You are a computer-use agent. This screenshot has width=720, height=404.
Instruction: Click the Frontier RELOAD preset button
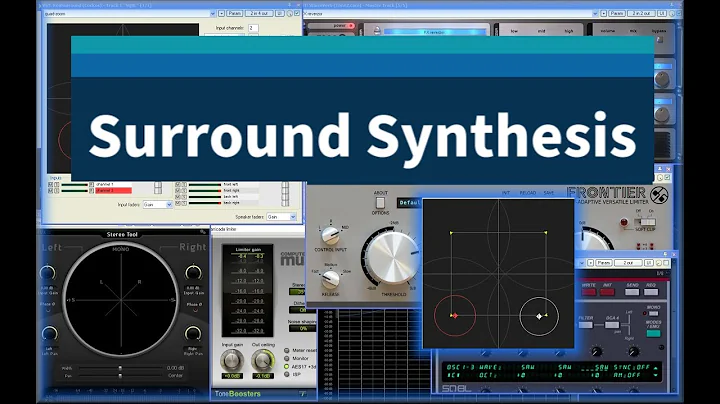(x=528, y=193)
